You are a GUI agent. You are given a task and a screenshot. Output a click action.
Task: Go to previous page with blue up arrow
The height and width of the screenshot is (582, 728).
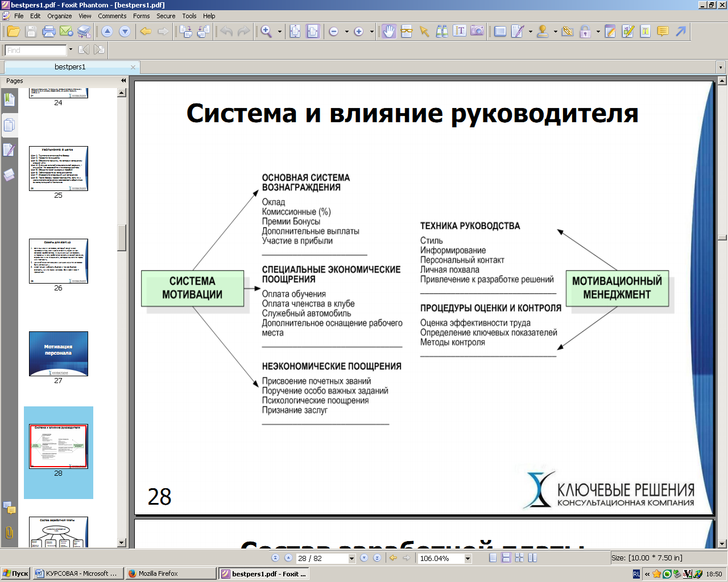tap(107, 32)
